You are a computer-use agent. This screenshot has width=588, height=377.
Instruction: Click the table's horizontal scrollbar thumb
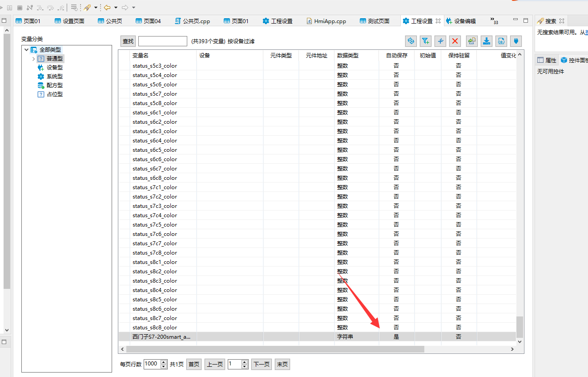click(275, 349)
